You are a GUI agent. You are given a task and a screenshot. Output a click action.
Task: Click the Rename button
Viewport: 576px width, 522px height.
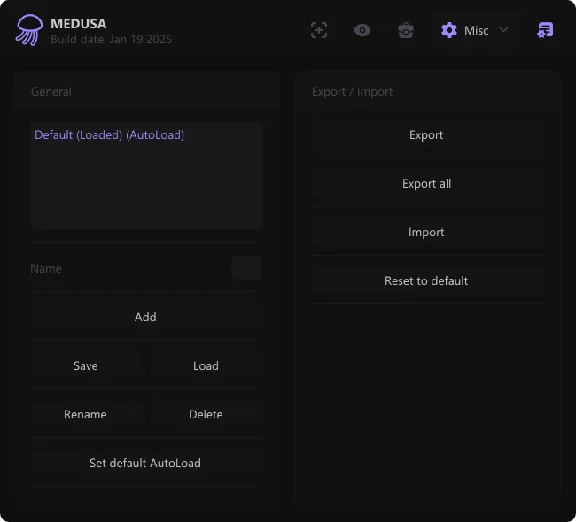tap(86, 414)
